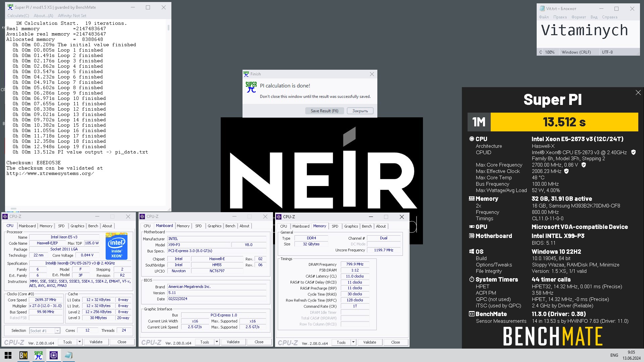Open Notepad from the taskbar
The image size is (644, 362).
(69, 355)
